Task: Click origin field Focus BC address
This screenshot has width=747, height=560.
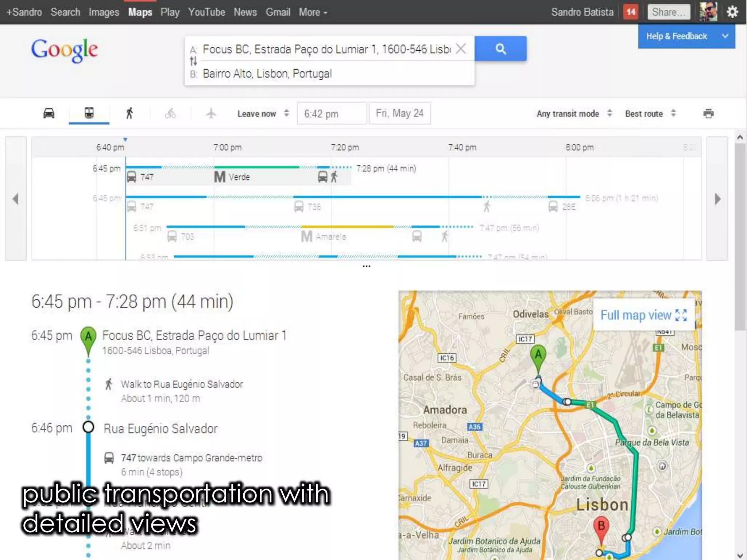Action: [326, 49]
